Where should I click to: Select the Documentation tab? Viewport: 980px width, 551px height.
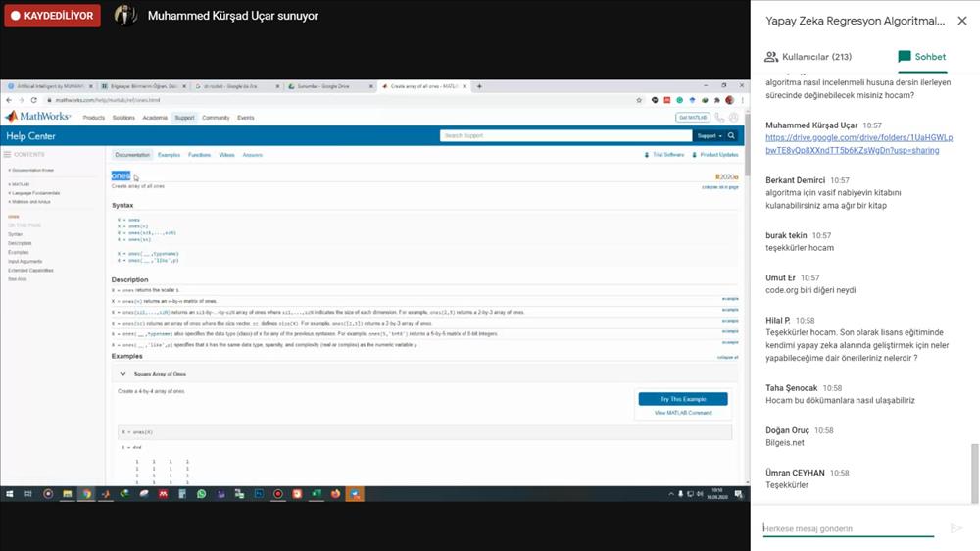pyautogui.click(x=132, y=155)
